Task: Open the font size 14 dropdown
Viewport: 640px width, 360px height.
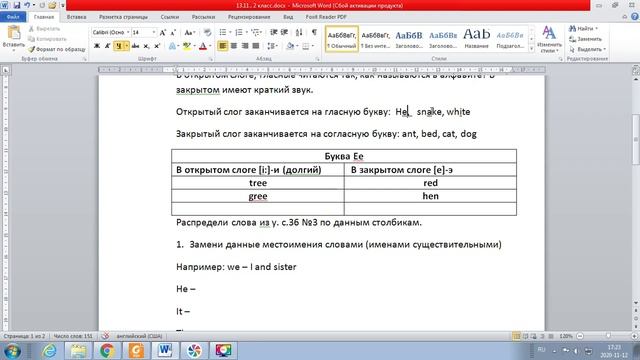Action: click(x=154, y=32)
